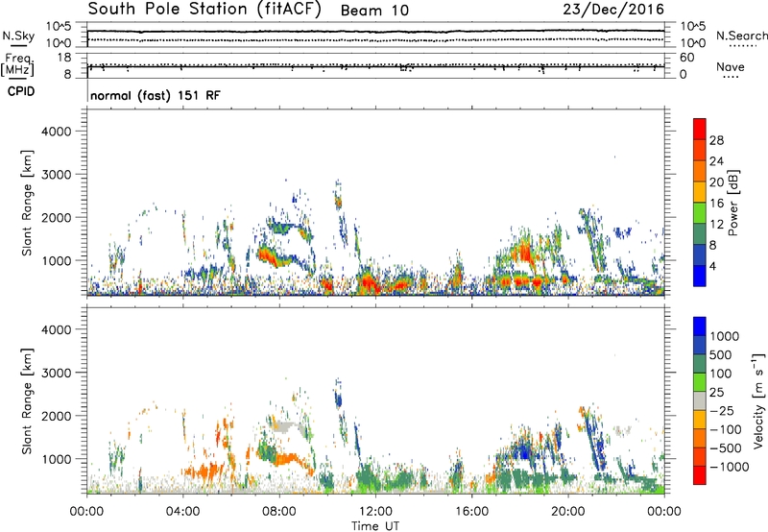Click the 500 label on velocity colorbar

(x=720, y=355)
